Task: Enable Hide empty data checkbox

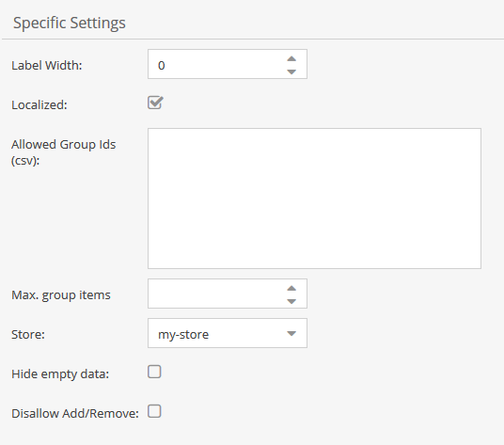Action: (154, 372)
